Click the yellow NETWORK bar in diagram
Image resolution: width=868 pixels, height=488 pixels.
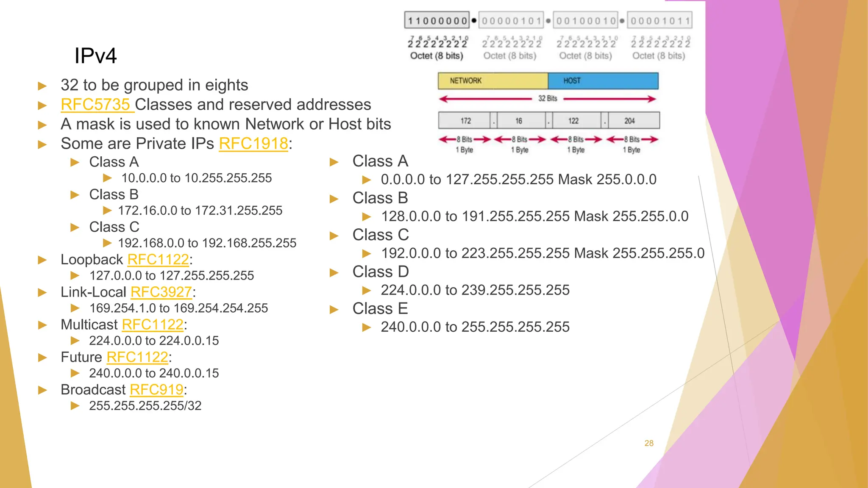click(492, 81)
